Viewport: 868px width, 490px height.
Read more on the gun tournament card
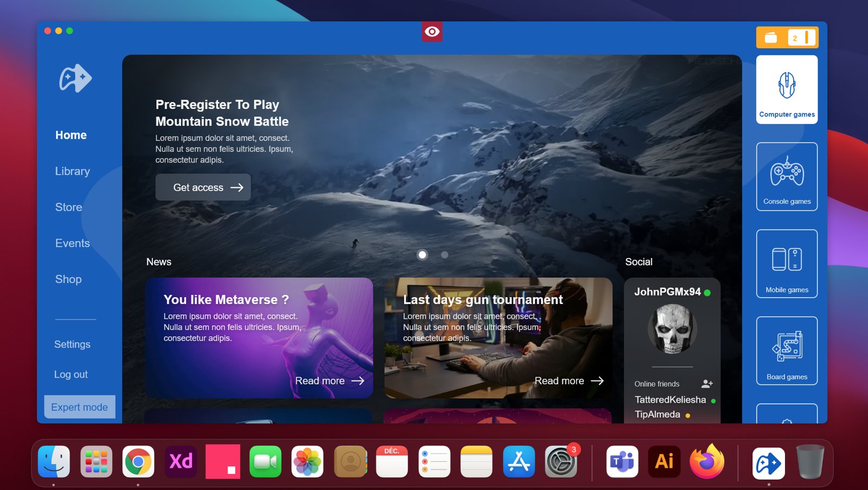[x=569, y=381]
